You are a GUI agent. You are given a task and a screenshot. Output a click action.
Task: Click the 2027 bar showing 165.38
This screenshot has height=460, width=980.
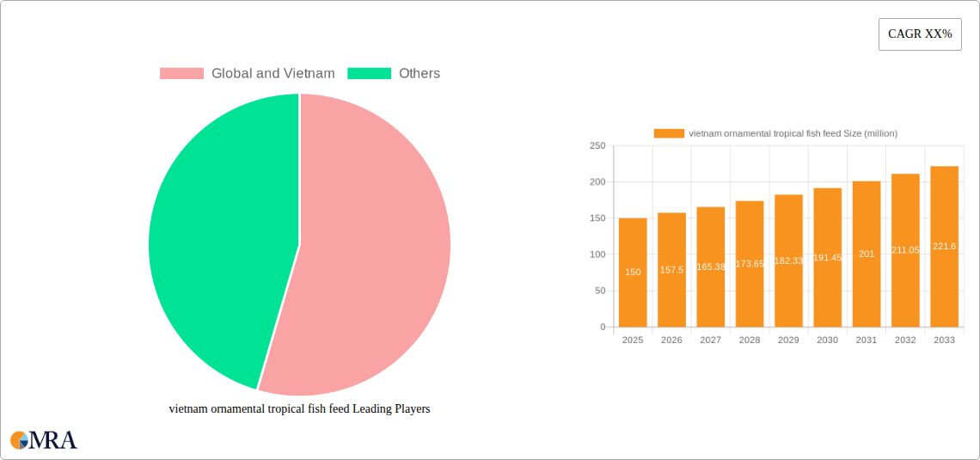tap(711, 267)
